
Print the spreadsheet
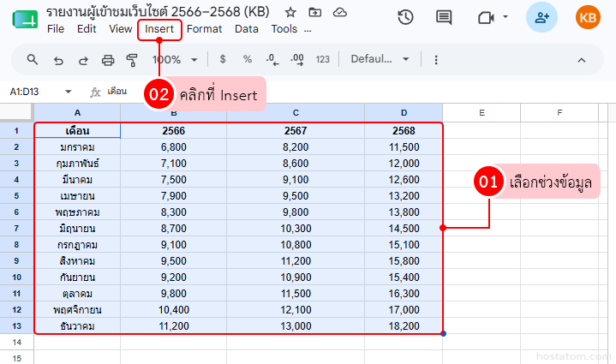108,60
